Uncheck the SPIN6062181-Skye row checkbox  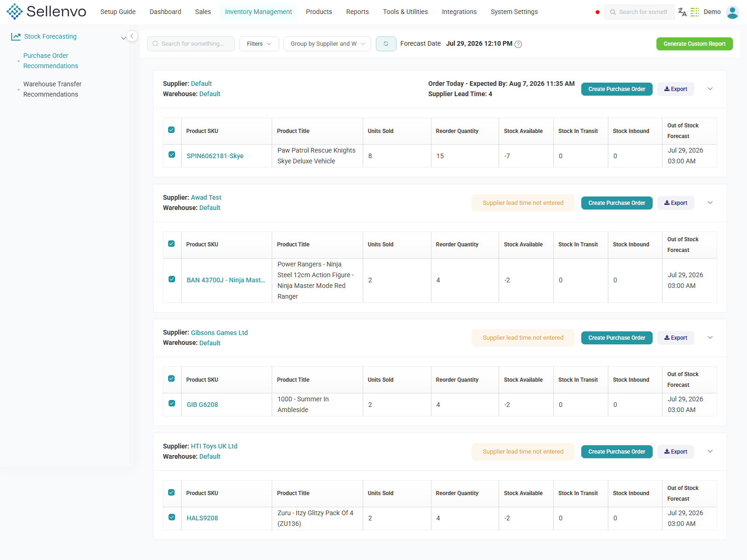click(172, 154)
